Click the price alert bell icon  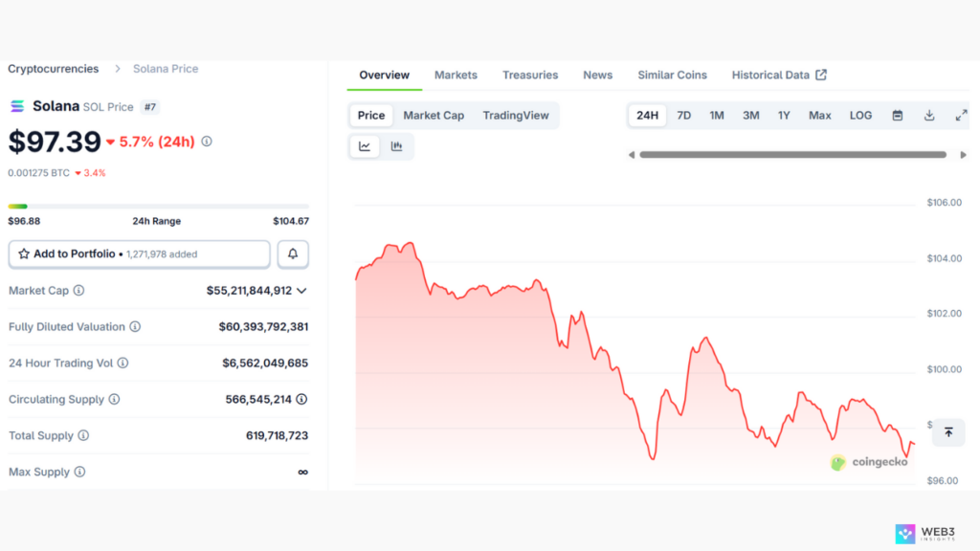(x=293, y=254)
